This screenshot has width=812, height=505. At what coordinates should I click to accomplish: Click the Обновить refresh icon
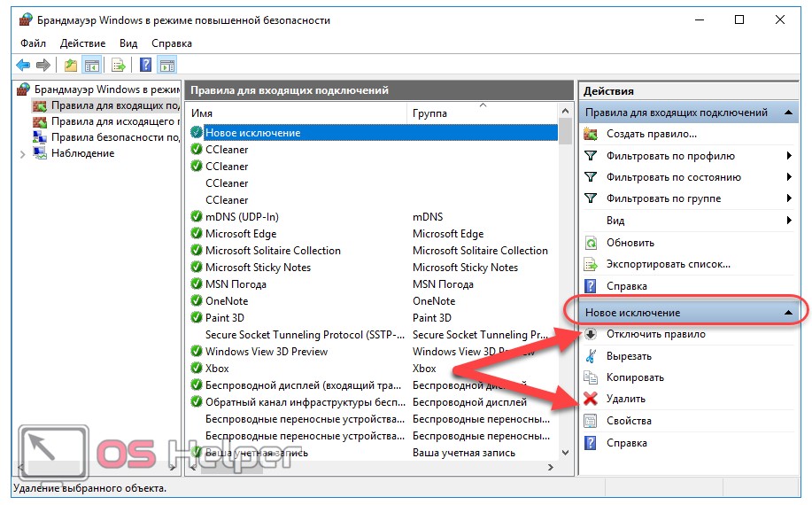click(x=591, y=243)
